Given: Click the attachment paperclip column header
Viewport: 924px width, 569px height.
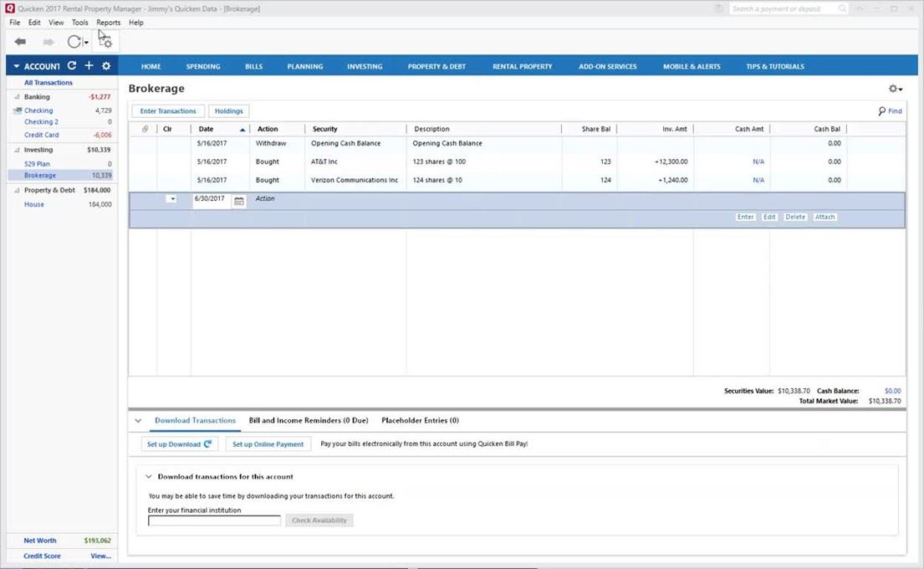Looking at the screenshot, I should point(145,129).
